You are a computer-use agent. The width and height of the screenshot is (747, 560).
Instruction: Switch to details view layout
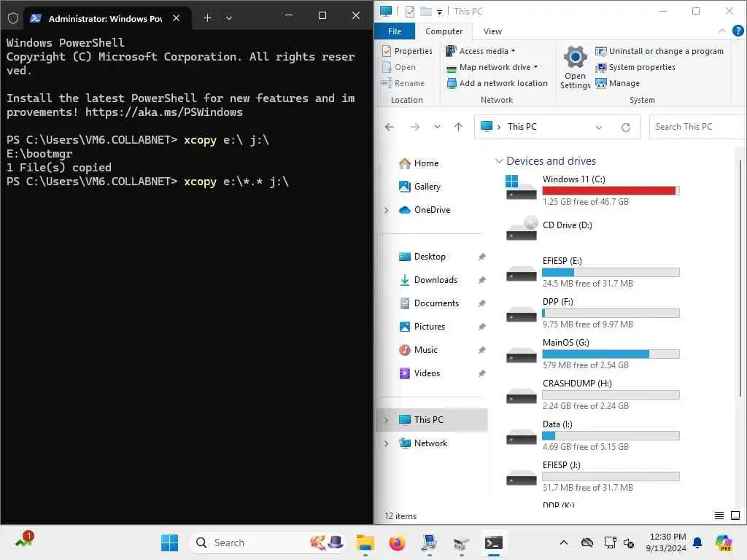pyautogui.click(x=719, y=516)
